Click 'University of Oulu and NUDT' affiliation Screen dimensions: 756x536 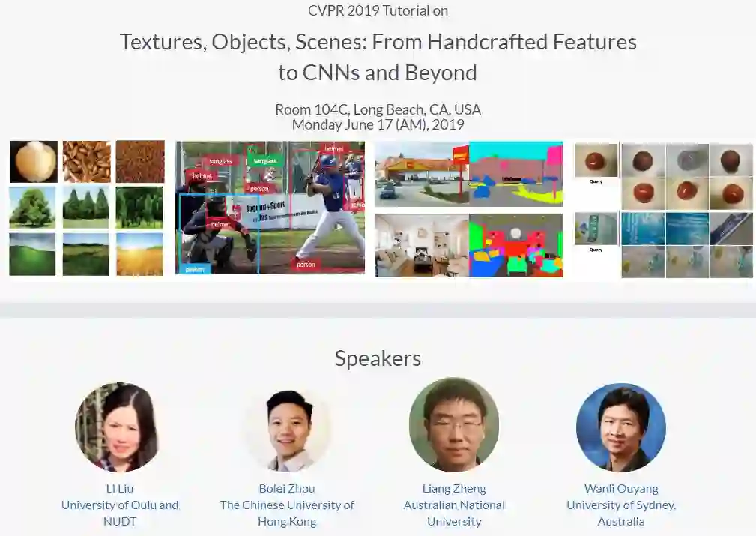coord(120,513)
